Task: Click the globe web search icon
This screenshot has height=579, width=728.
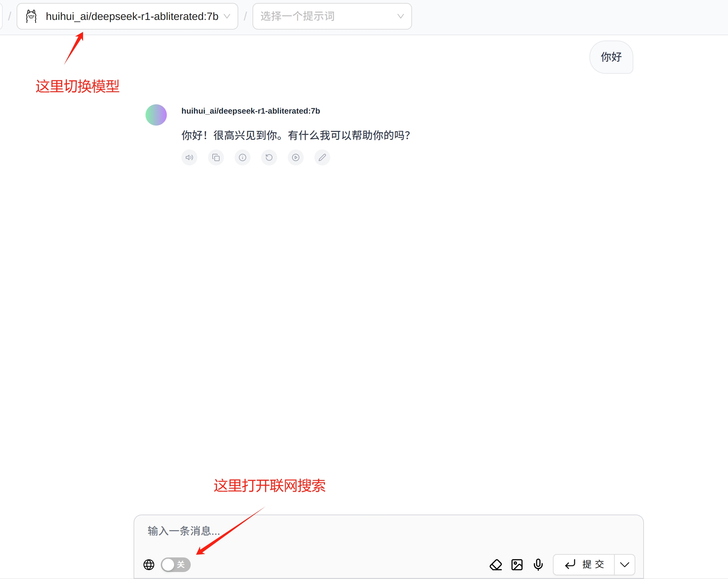Action: click(149, 564)
